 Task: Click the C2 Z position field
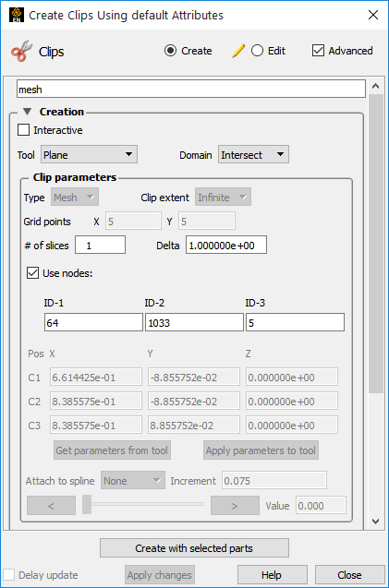[x=292, y=402]
